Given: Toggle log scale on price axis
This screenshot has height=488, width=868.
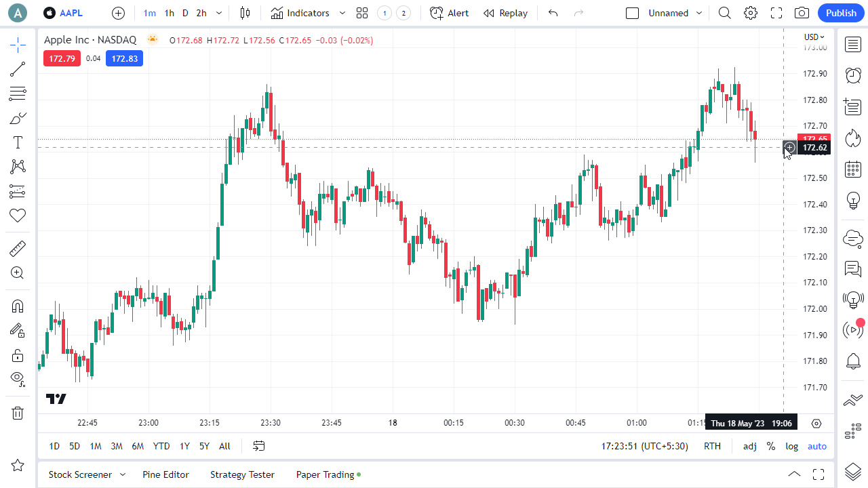Looking at the screenshot, I should point(791,446).
